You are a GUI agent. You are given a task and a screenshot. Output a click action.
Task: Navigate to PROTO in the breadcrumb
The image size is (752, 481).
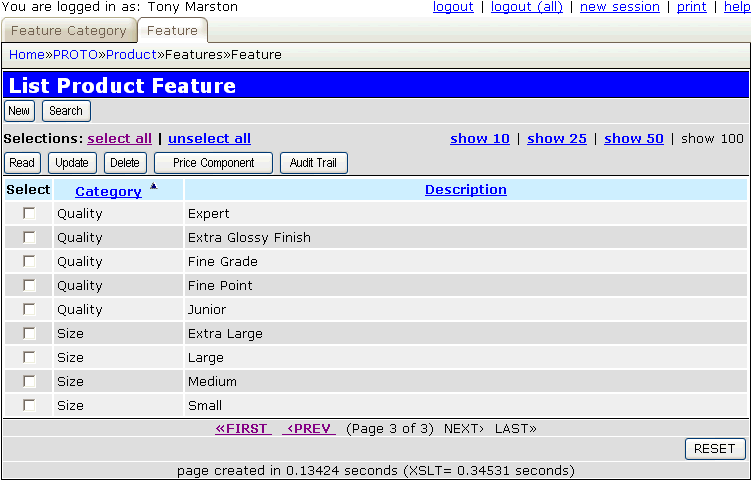pyautogui.click(x=75, y=54)
